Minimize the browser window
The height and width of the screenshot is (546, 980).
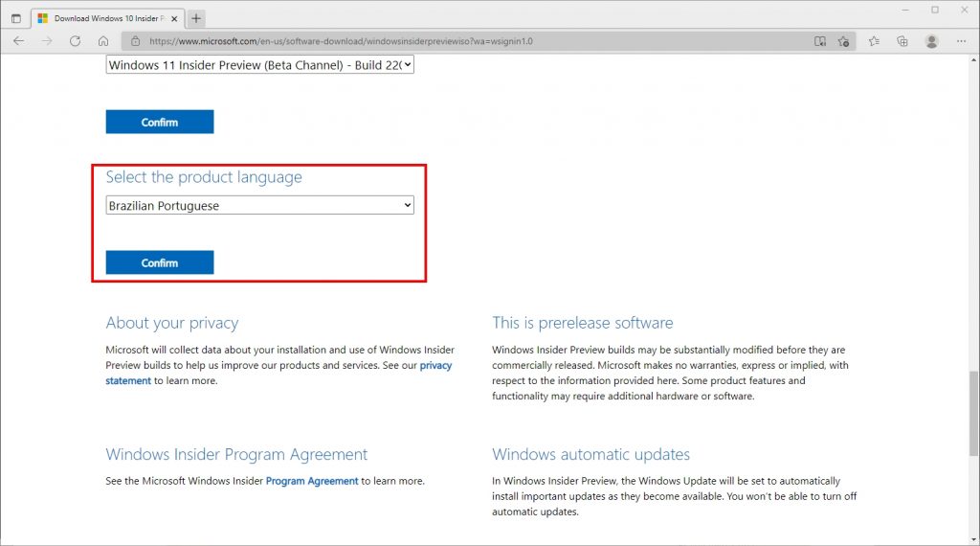point(905,10)
